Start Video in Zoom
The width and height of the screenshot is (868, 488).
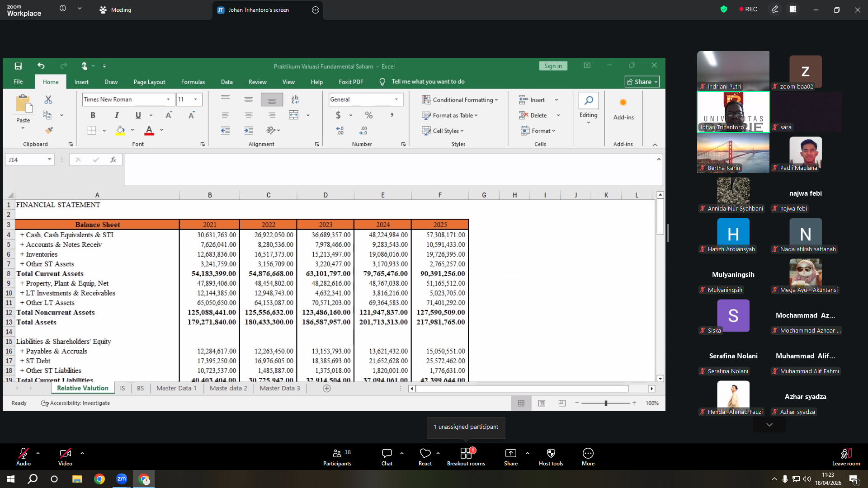tap(65, 457)
